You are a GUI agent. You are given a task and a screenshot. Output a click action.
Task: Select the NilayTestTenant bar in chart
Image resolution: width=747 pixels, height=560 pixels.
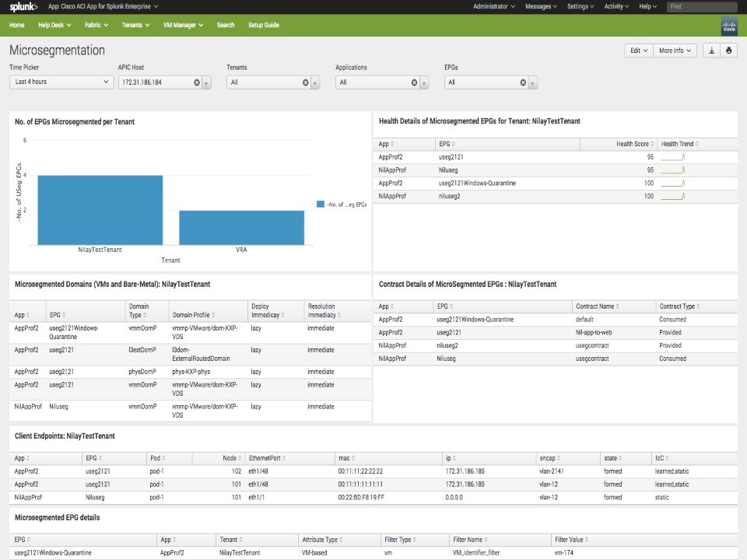[100, 210]
